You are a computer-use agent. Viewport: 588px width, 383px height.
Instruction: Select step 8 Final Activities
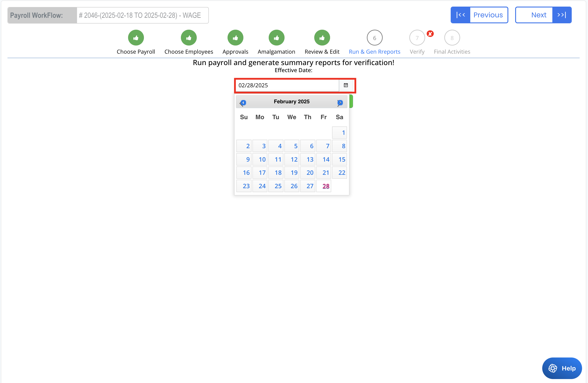pos(452,38)
